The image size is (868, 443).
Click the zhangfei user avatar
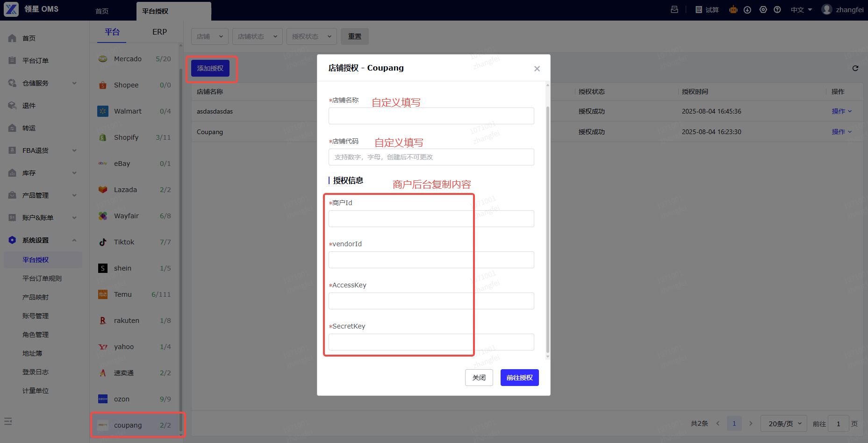click(827, 9)
